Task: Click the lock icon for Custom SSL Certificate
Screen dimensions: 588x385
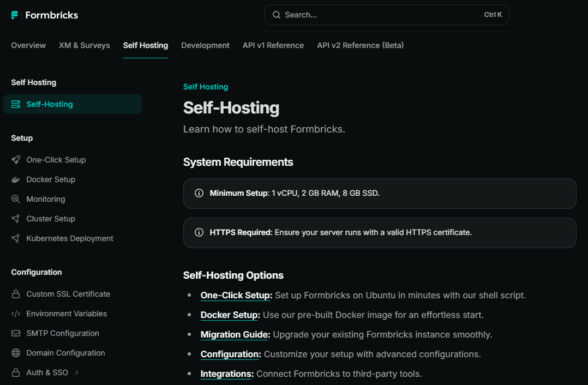Action: (x=16, y=294)
